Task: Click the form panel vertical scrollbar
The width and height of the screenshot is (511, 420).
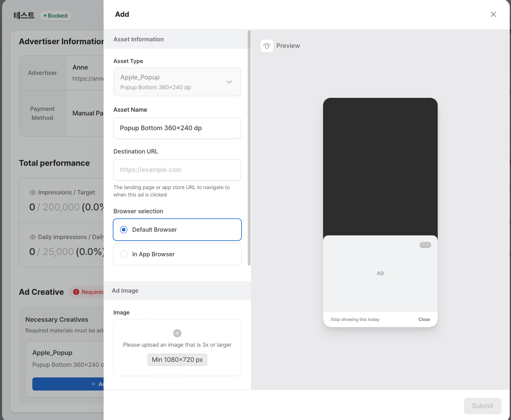Action: click(x=249, y=147)
